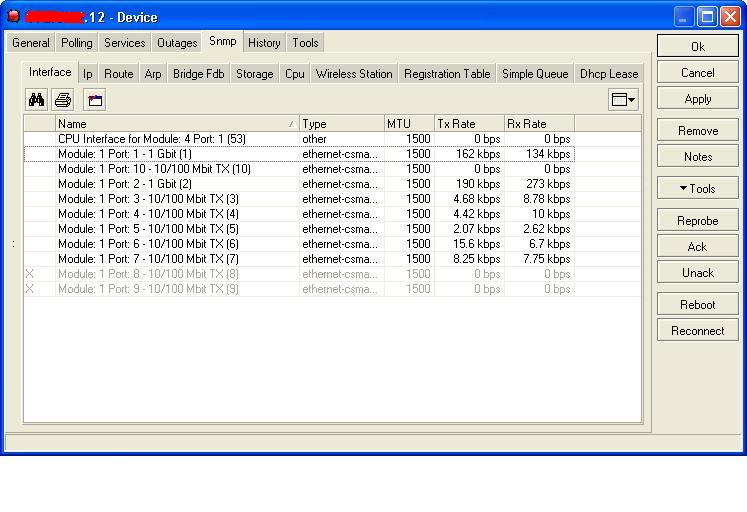The image size is (747, 512).
Task: Click the Notes button
Action: (697, 157)
